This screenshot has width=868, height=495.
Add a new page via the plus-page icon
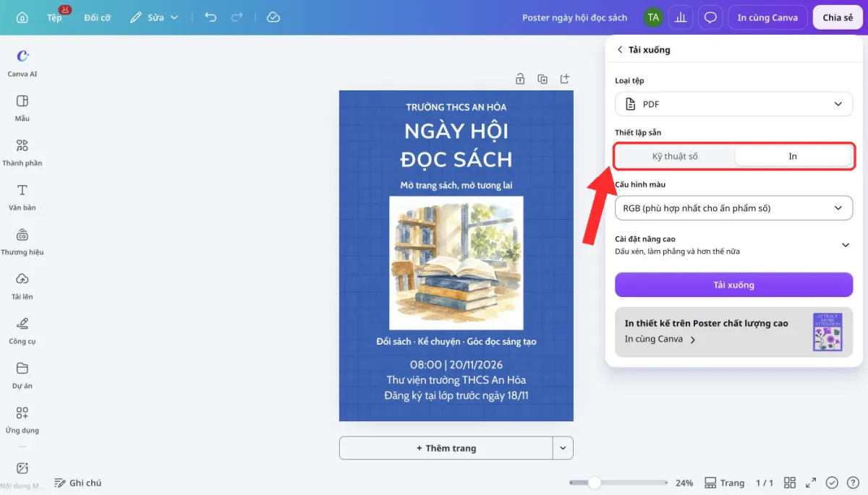tap(565, 79)
